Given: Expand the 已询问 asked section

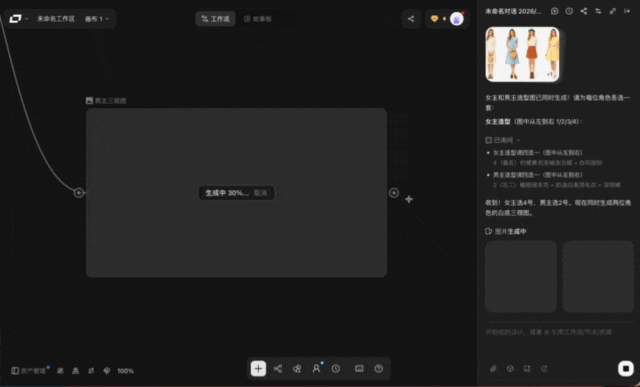Looking at the screenshot, I should click(503, 140).
